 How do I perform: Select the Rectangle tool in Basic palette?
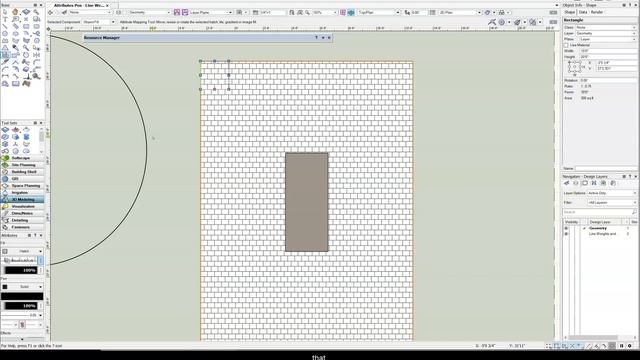click(26, 27)
